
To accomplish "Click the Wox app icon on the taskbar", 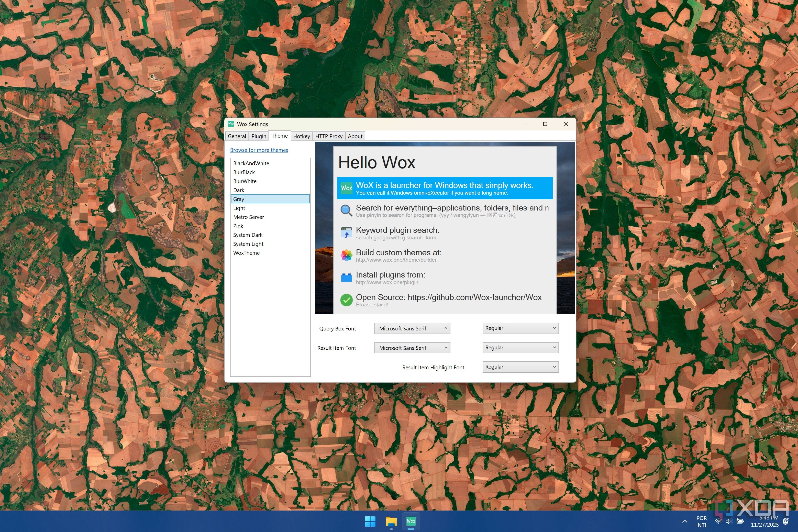I will pos(411,522).
